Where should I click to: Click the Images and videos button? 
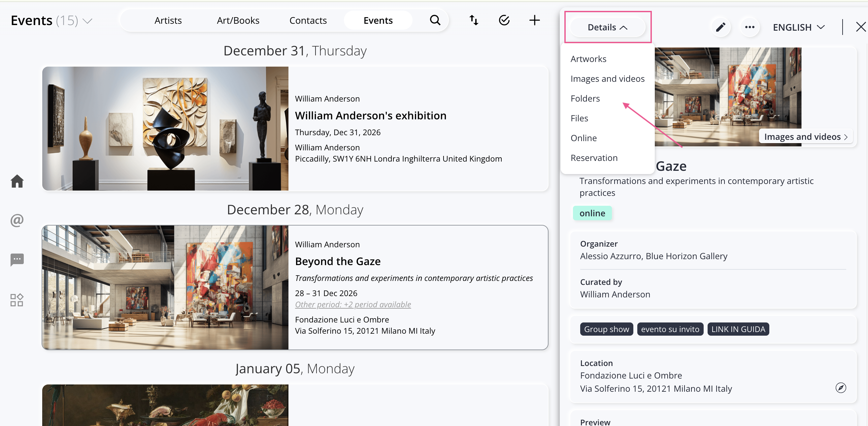point(805,137)
